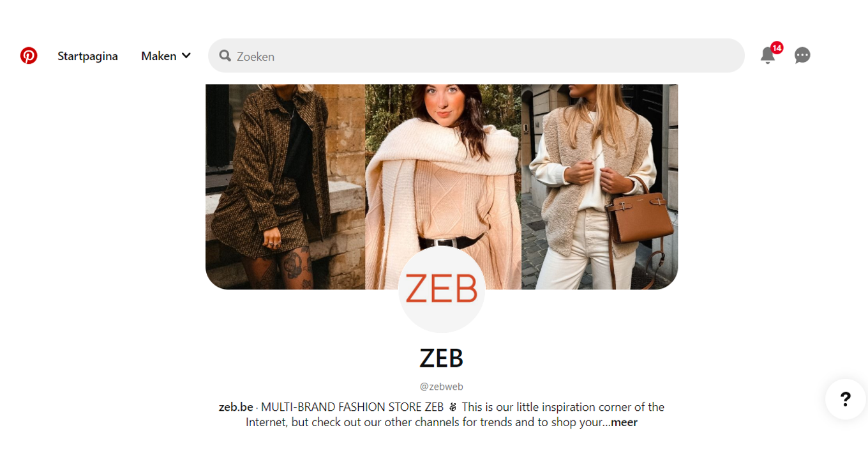Open the help question mark button
This screenshot has height=460, width=868.
846,399
